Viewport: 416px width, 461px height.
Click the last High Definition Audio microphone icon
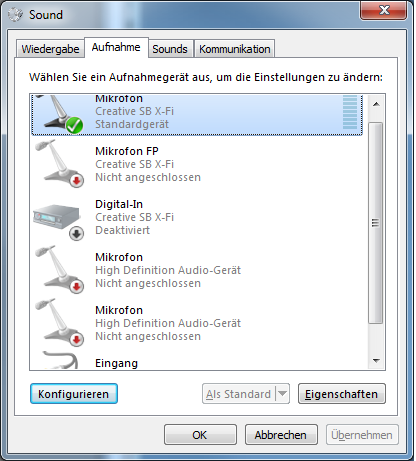coord(59,323)
